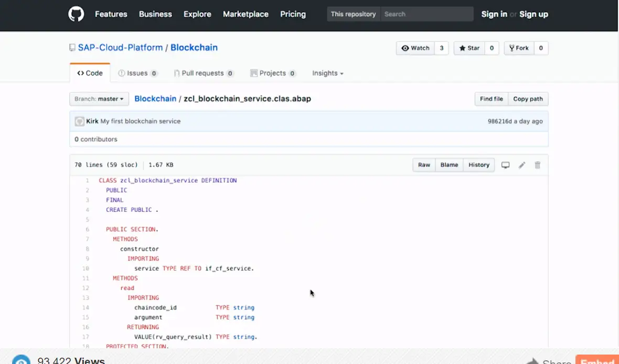Click Kirk's avatar image

coord(79,121)
